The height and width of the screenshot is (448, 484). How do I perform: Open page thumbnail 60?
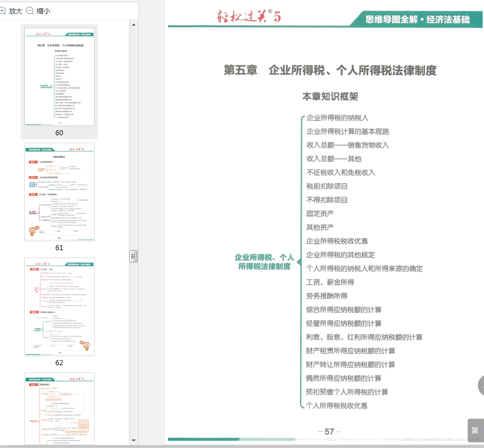click(x=59, y=77)
